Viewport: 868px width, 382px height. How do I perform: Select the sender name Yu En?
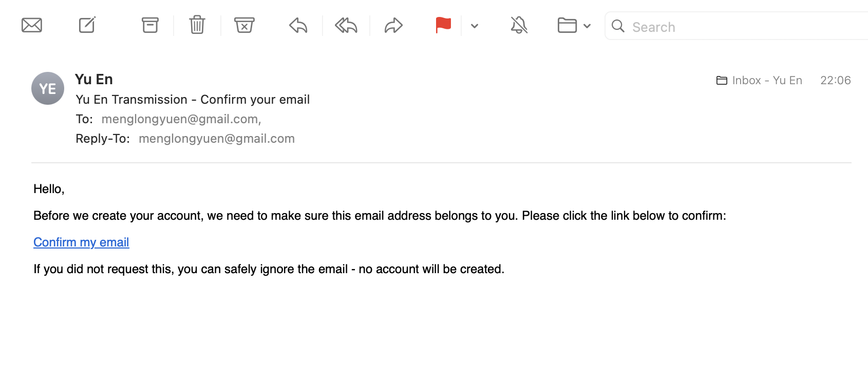tap(94, 80)
